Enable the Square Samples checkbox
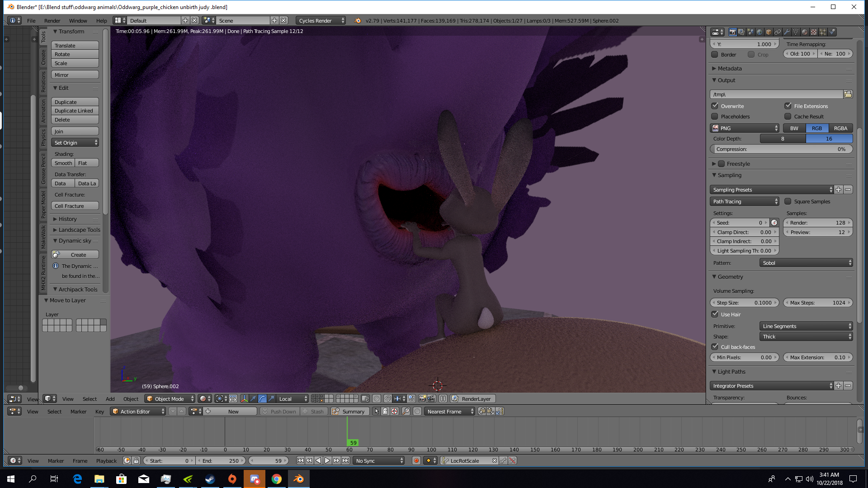This screenshot has width=868, height=488. [x=788, y=202]
